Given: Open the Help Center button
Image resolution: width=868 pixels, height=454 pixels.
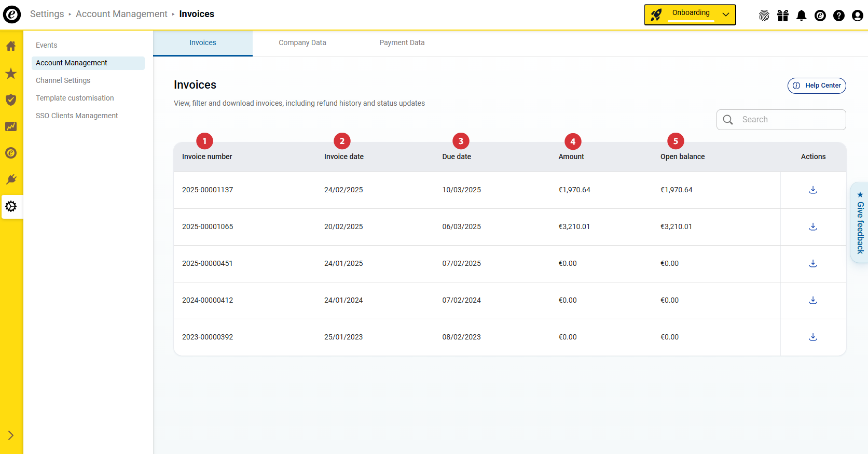Looking at the screenshot, I should [817, 86].
